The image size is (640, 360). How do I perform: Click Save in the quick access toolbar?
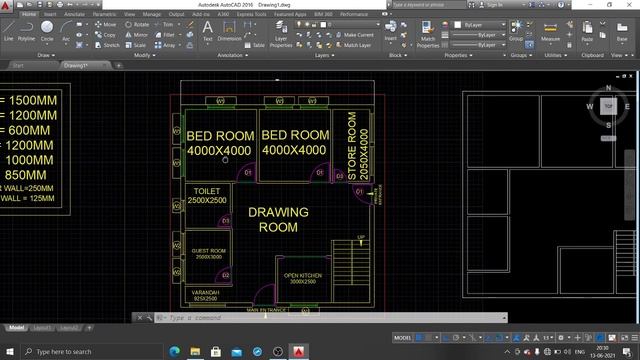tap(40, 4)
